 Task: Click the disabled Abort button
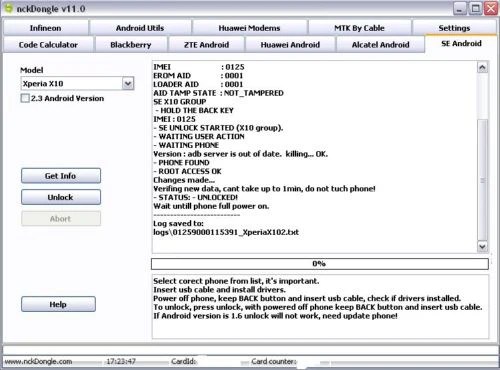tap(61, 219)
